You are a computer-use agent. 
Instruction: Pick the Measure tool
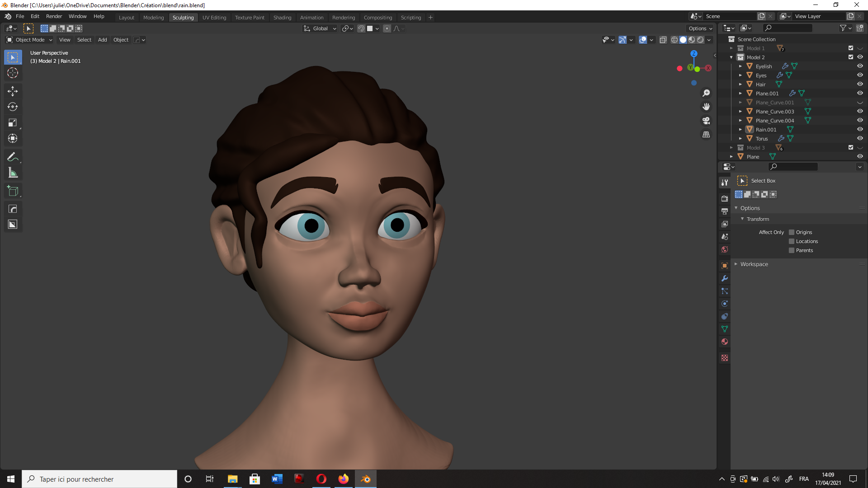[x=13, y=173]
